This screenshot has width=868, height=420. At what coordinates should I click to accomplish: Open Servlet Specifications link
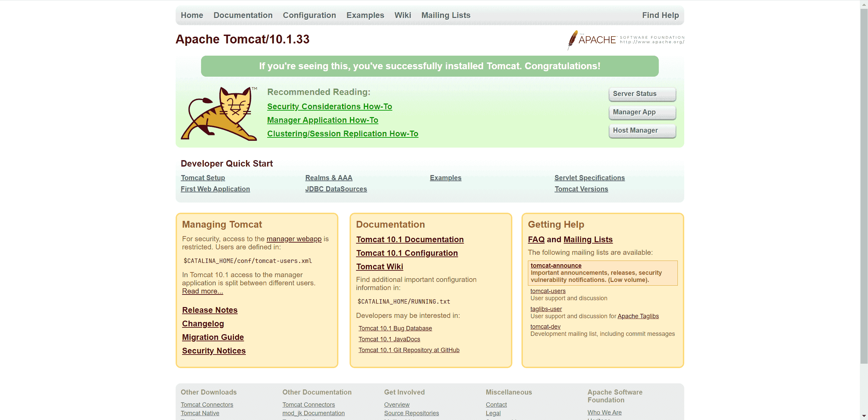coord(589,178)
